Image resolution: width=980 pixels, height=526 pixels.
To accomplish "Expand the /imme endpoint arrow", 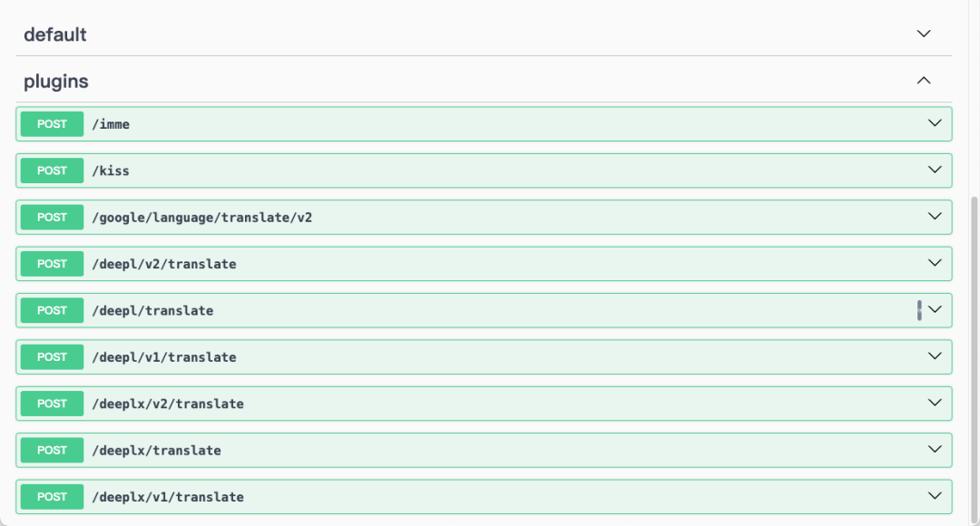I will [935, 123].
